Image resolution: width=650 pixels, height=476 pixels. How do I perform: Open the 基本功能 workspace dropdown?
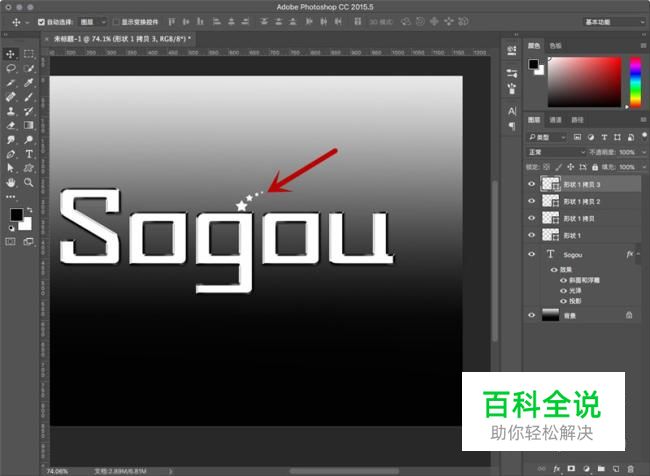[x=614, y=22]
